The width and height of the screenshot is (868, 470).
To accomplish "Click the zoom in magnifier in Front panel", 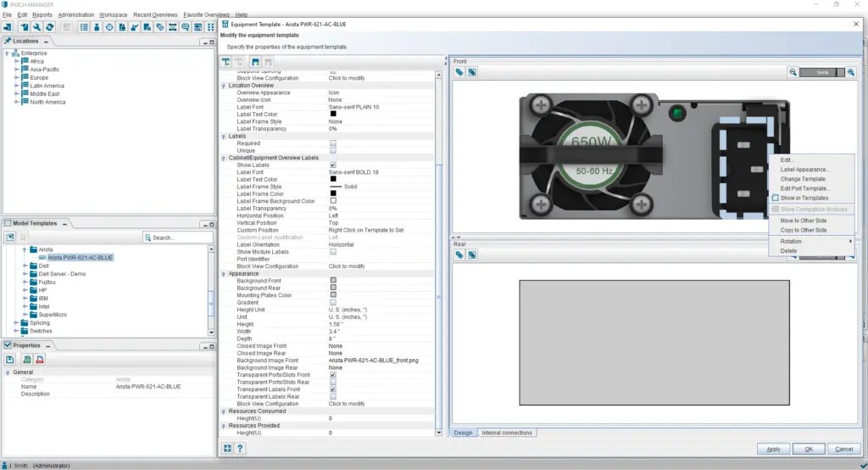I will (851, 72).
